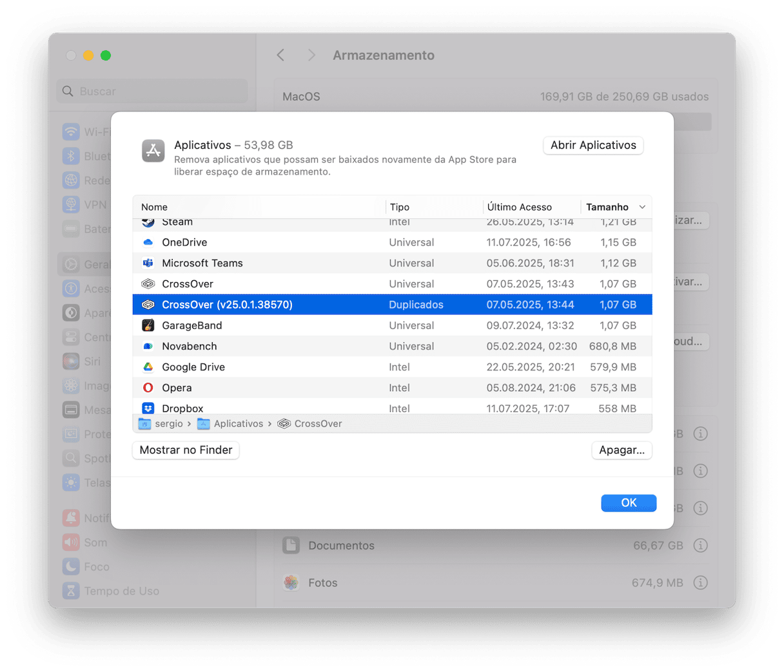Viewport: 784px width, 672px height.
Task: Click the Google Drive icon
Action: (148, 367)
